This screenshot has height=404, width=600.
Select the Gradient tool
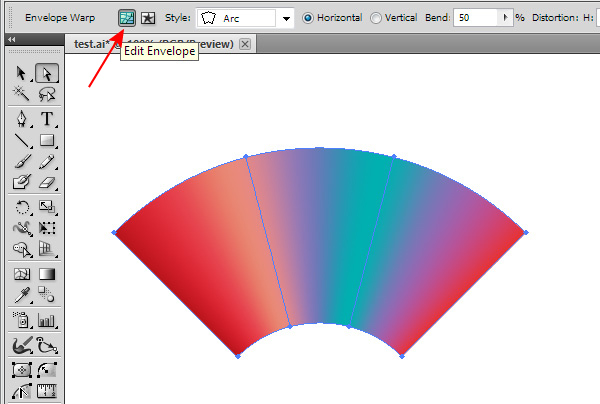[x=47, y=274]
